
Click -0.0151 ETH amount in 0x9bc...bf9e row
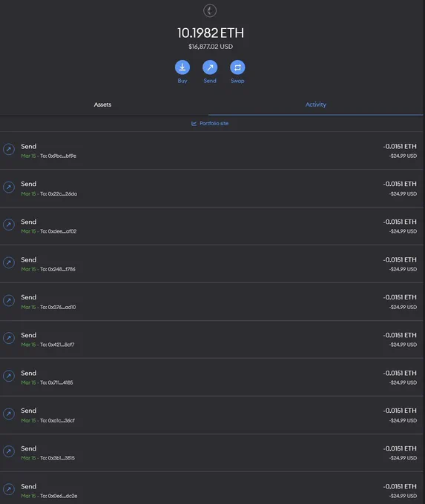[400, 146]
